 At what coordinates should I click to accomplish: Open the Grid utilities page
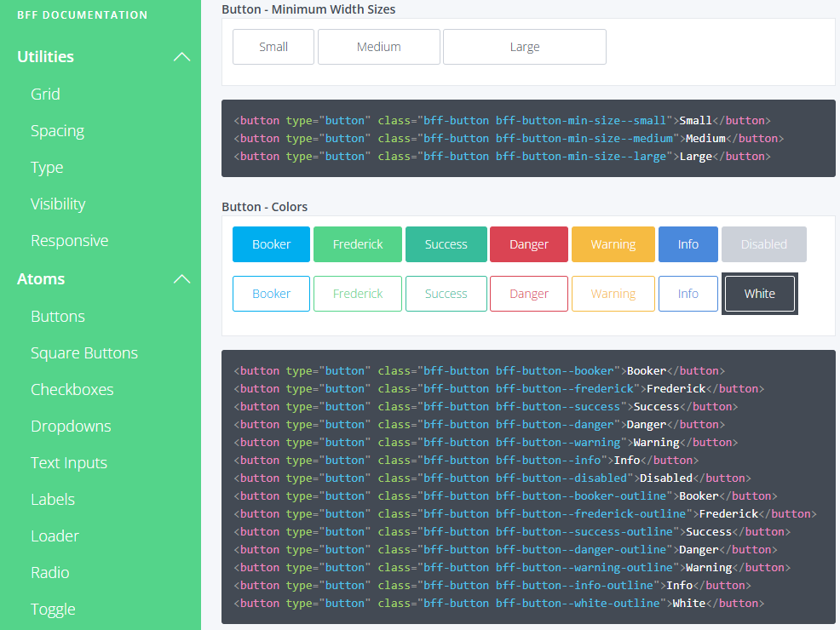pyautogui.click(x=46, y=94)
